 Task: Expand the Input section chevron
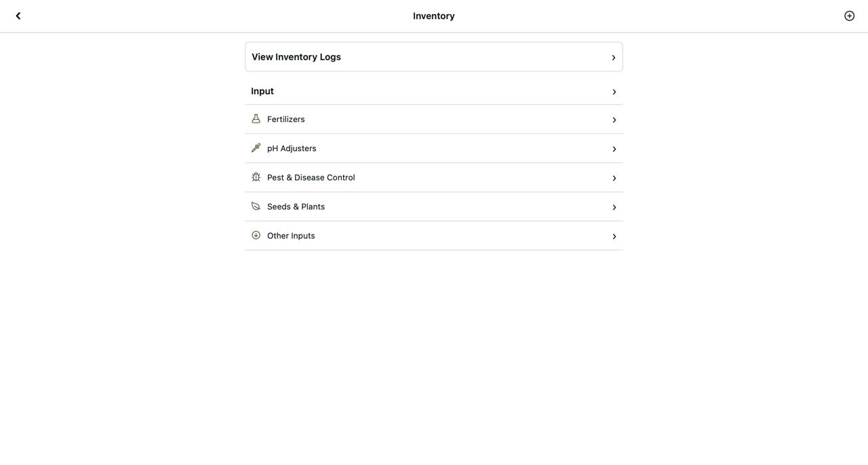pyautogui.click(x=614, y=92)
